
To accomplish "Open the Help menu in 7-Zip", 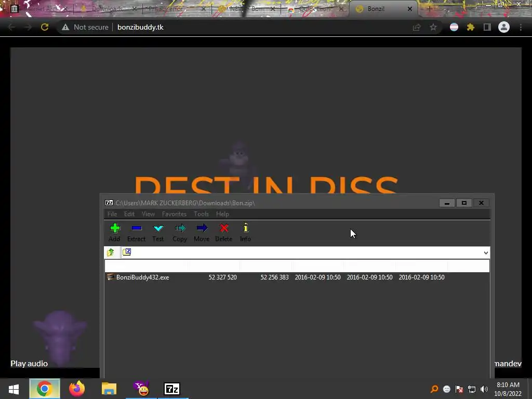I will [222, 214].
